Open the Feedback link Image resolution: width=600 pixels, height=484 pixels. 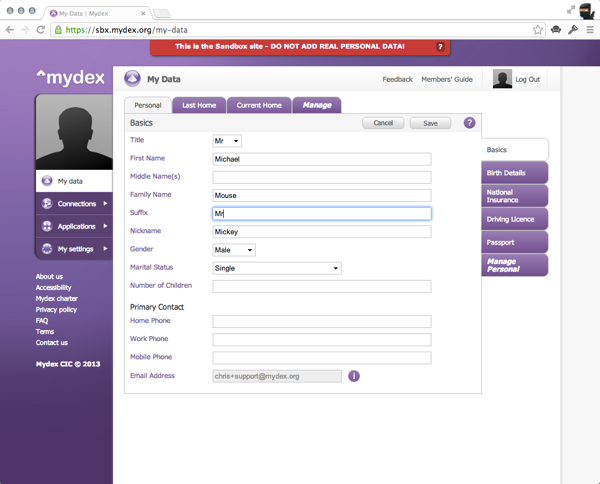pos(398,79)
